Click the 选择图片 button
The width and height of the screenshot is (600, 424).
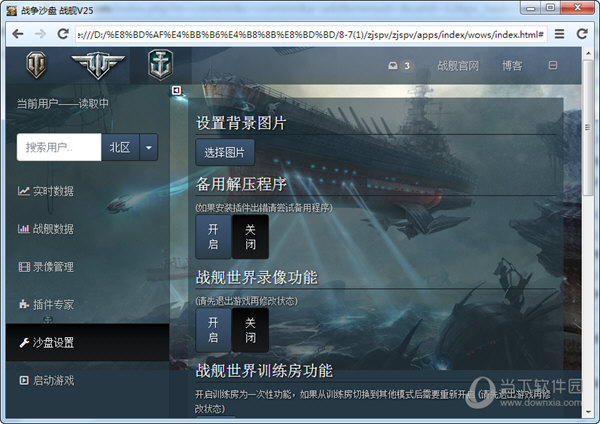point(225,153)
